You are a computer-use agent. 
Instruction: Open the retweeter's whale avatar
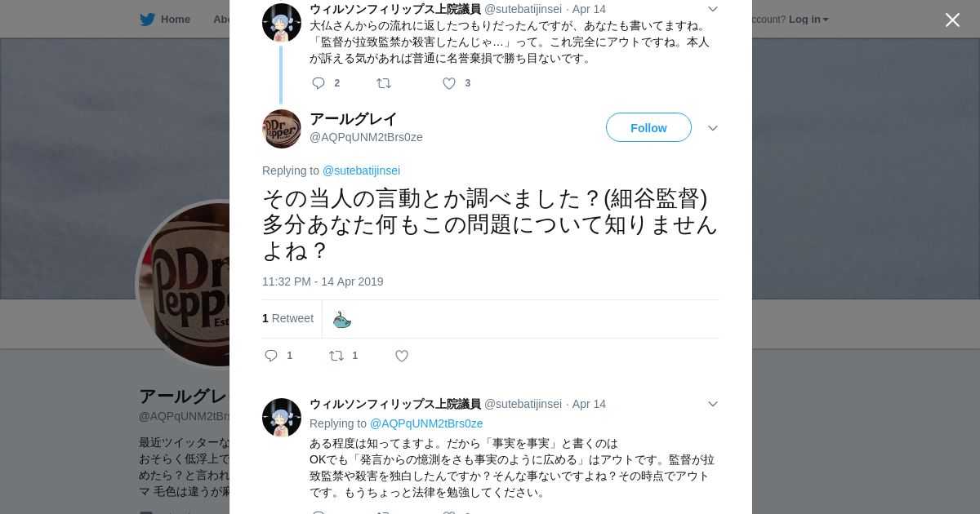pyautogui.click(x=341, y=319)
